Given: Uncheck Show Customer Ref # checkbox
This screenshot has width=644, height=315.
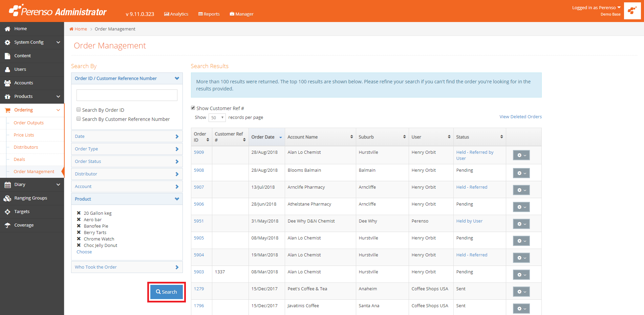Looking at the screenshot, I should (193, 108).
